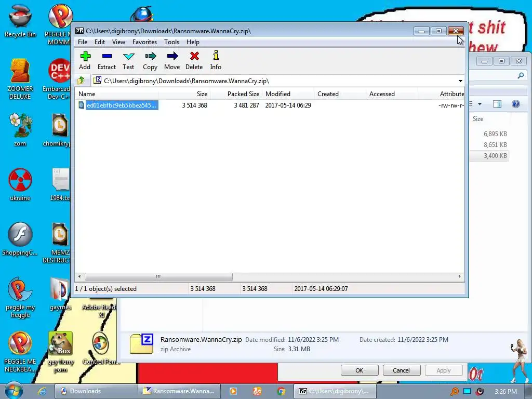Open the chomikryp desktop icon

(58, 130)
